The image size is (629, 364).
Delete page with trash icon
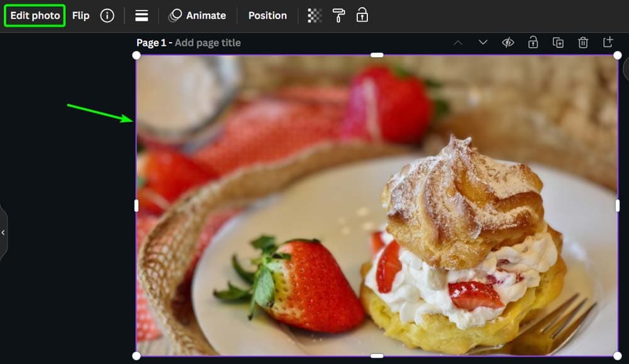click(x=583, y=42)
